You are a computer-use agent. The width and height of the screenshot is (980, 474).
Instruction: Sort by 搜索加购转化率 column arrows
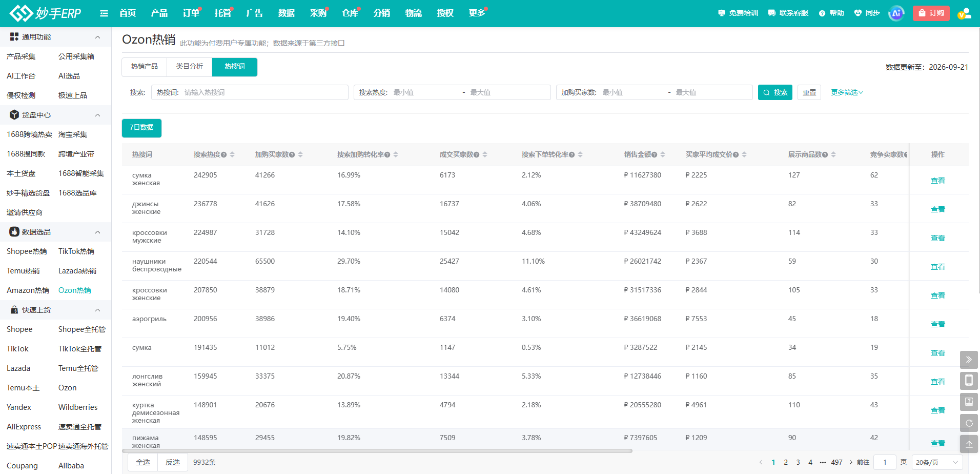(396, 155)
